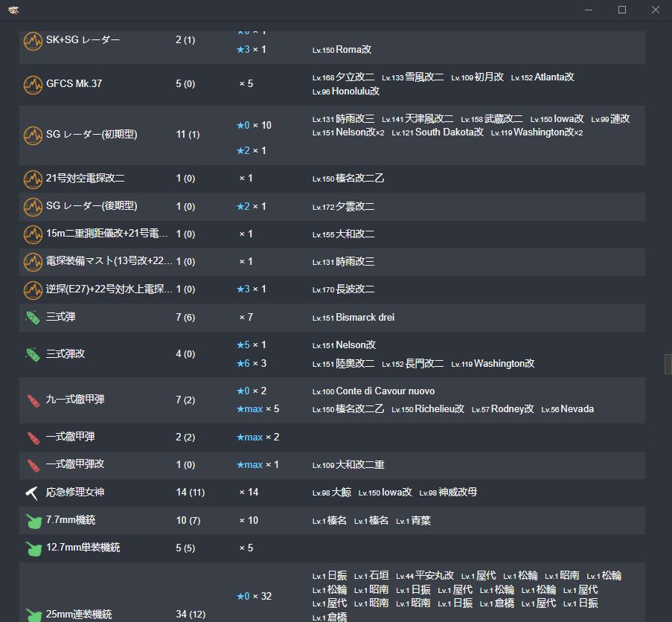The width and height of the screenshot is (672, 622).
Task: Click count 7 (6) for 三式弾
Action: (185, 318)
